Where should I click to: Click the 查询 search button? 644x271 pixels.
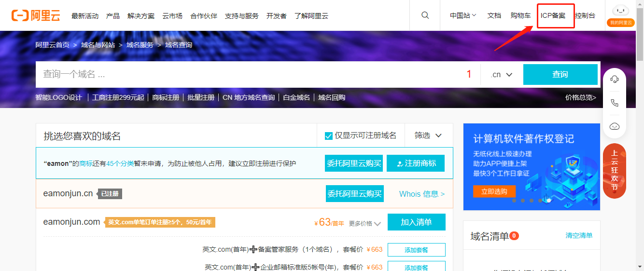coord(560,74)
